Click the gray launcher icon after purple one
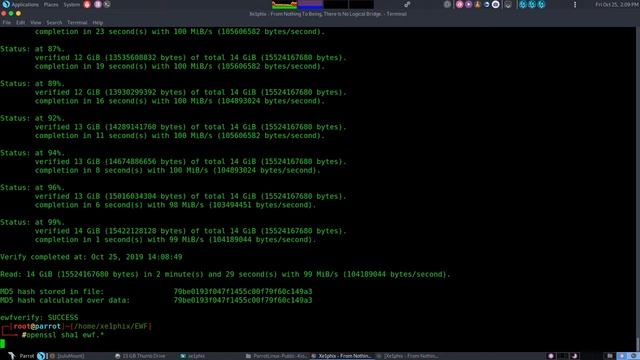640x360 pixels. pos(107,4)
